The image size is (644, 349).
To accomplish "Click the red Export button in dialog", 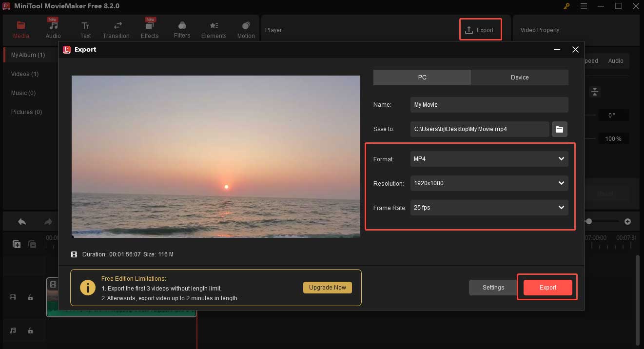I will [x=547, y=288].
